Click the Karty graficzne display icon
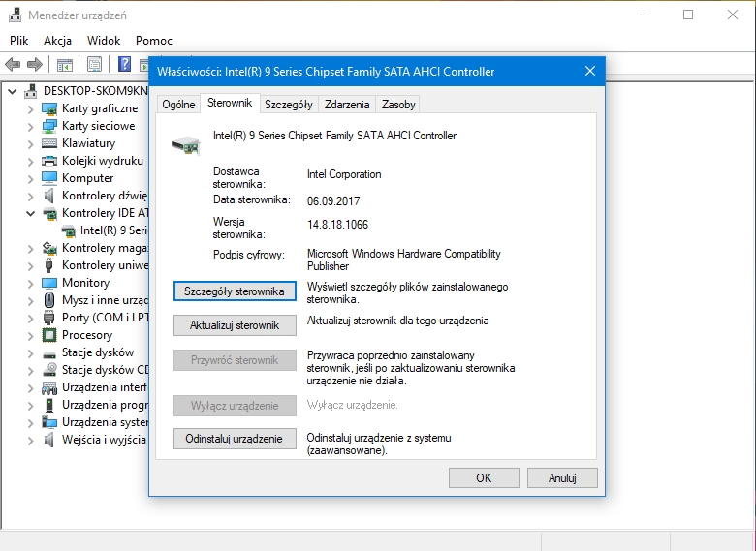Viewport: 756px width, 551px height. [49, 108]
